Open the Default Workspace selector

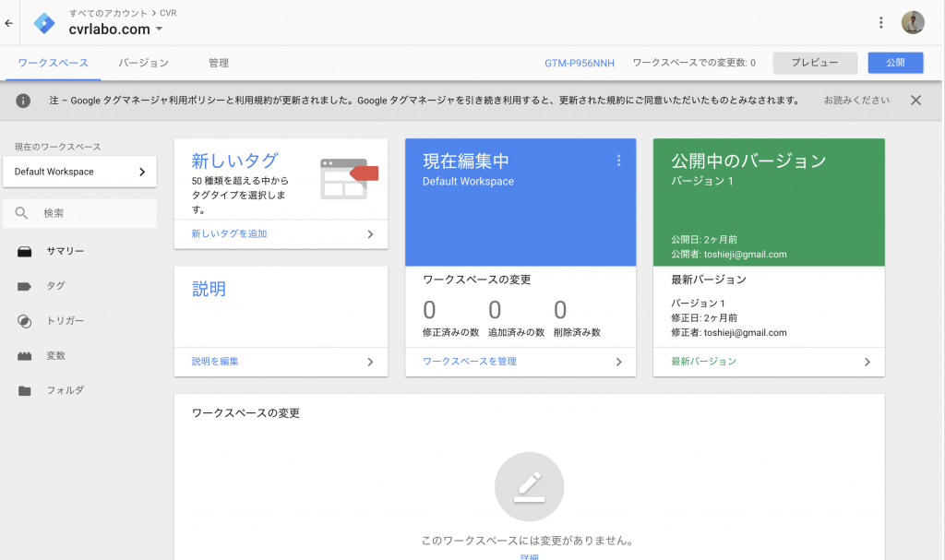(79, 172)
